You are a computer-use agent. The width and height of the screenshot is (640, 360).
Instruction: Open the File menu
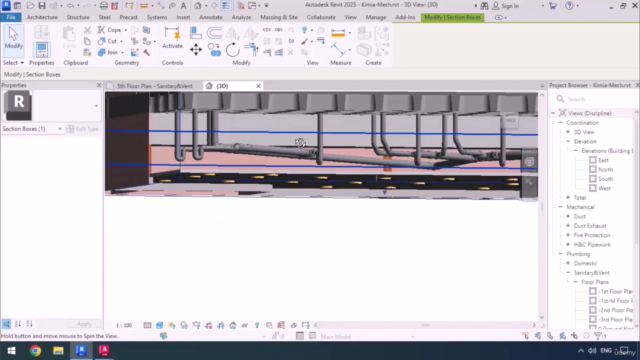pyautogui.click(x=11, y=17)
